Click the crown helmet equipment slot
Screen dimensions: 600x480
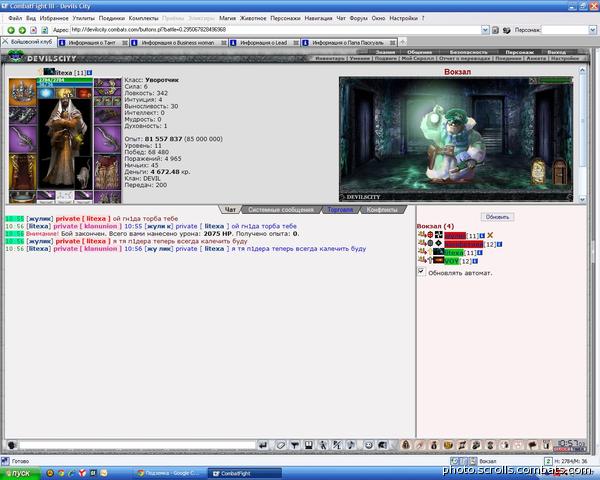coord(23,92)
